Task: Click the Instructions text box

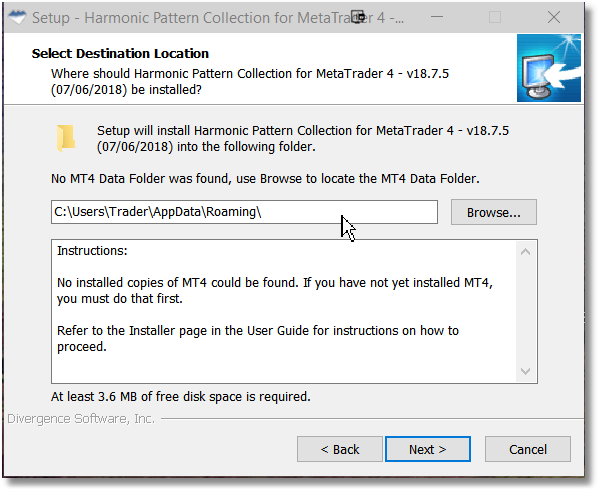Action: [294, 311]
